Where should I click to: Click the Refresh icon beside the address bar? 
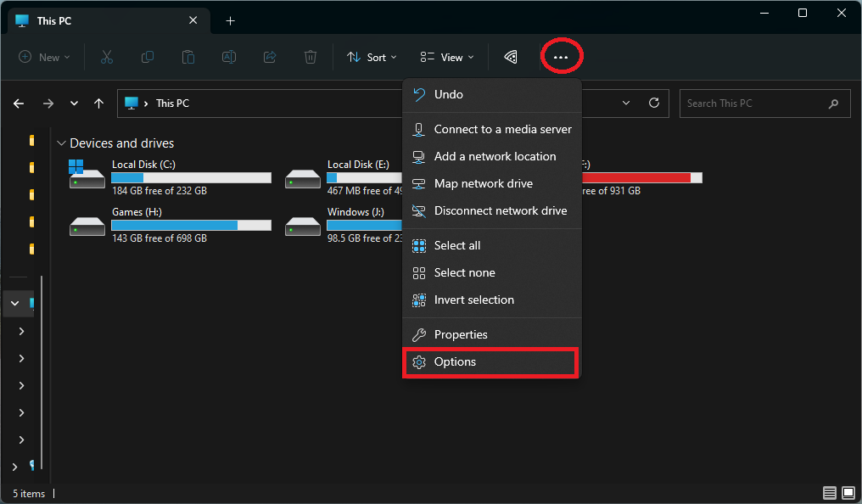[x=654, y=103]
